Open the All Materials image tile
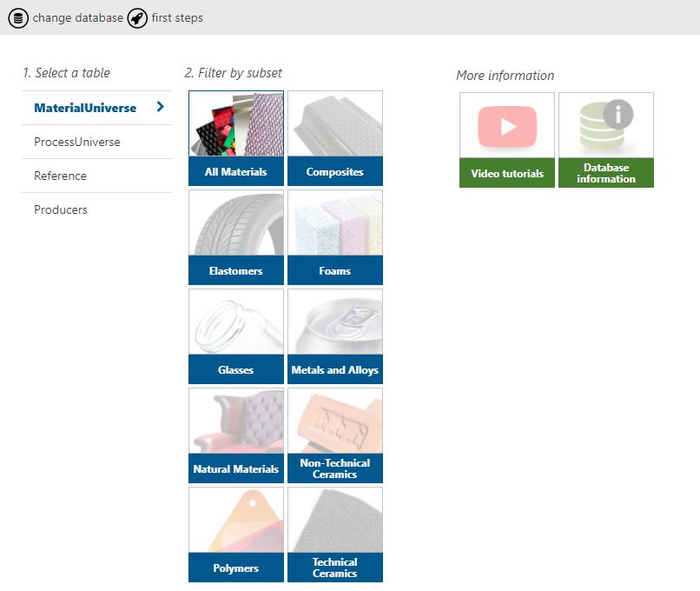 pyautogui.click(x=236, y=123)
